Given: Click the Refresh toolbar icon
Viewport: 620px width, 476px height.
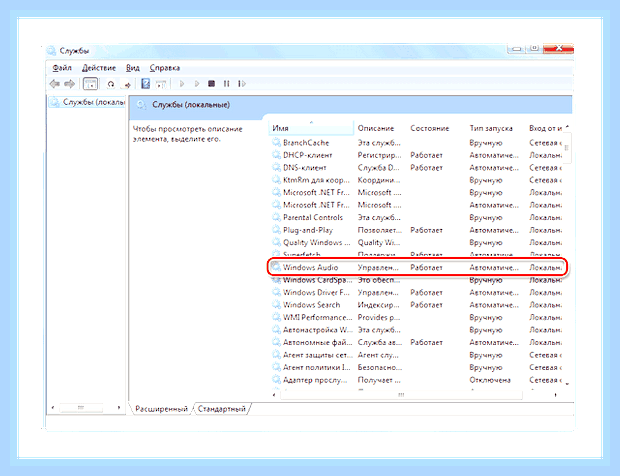Looking at the screenshot, I should 111,84.
